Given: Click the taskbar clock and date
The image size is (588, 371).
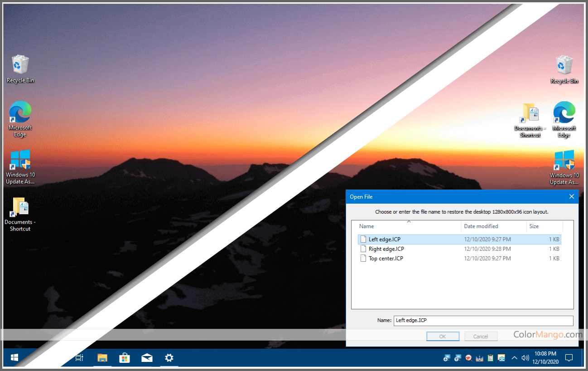Looking at the screenshot, I should pyautogui.click(x=545, y=358).
